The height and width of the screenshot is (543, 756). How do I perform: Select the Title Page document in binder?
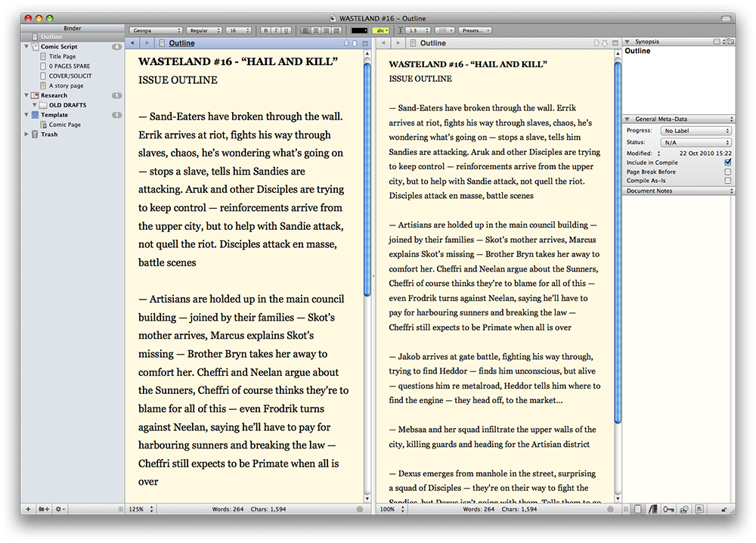[62, 57]
